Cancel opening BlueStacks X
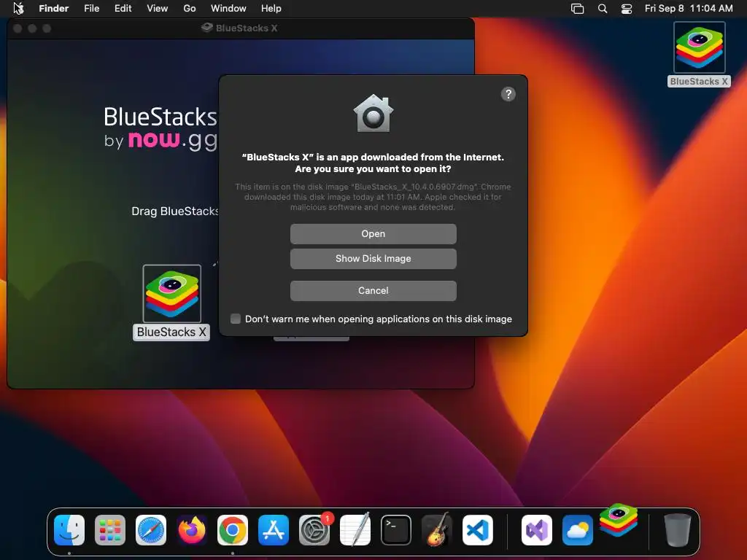The image size is (747, 560). 373,290
